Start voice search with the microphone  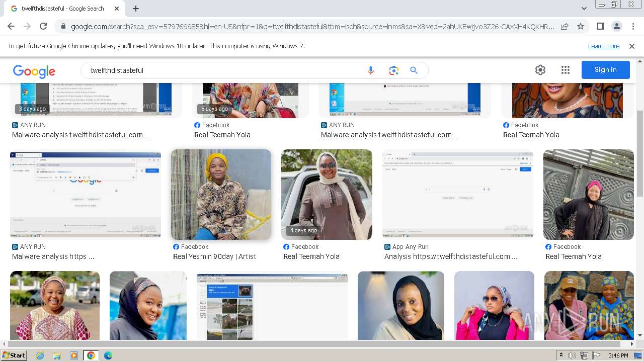[x=371, y=70]
